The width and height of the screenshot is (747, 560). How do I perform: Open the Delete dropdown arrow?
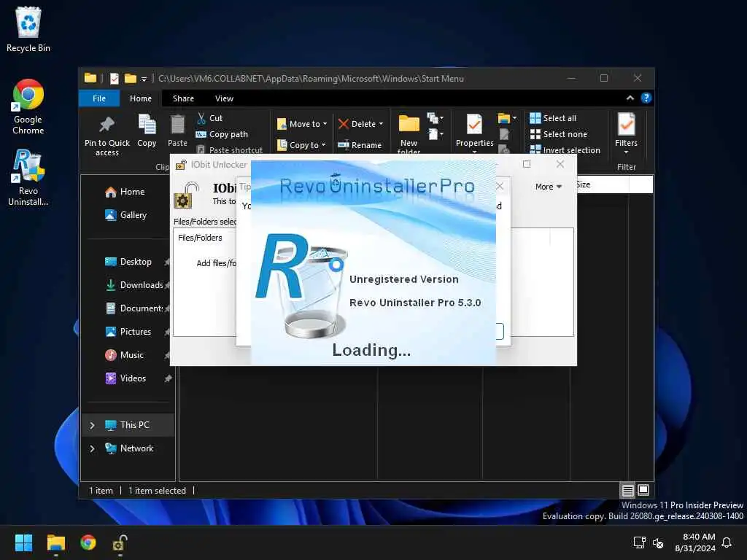381,124
